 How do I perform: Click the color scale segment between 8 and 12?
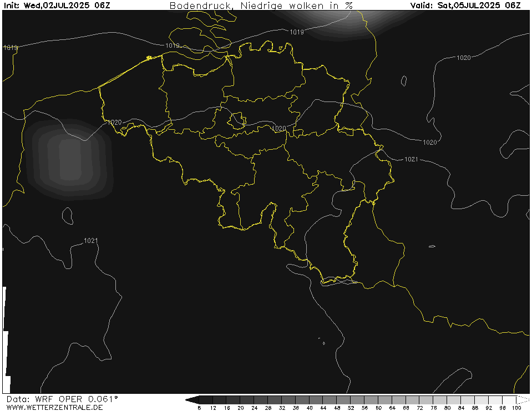(206, 400)
